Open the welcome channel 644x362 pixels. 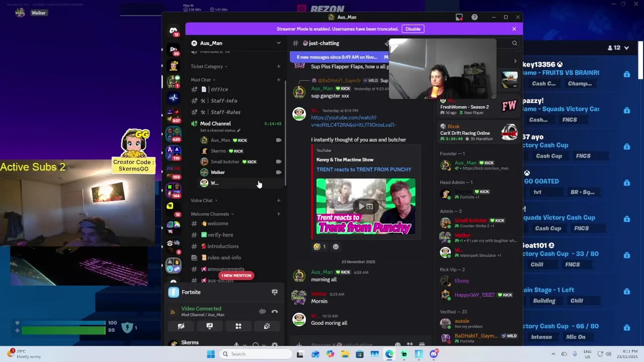[236, 224]
